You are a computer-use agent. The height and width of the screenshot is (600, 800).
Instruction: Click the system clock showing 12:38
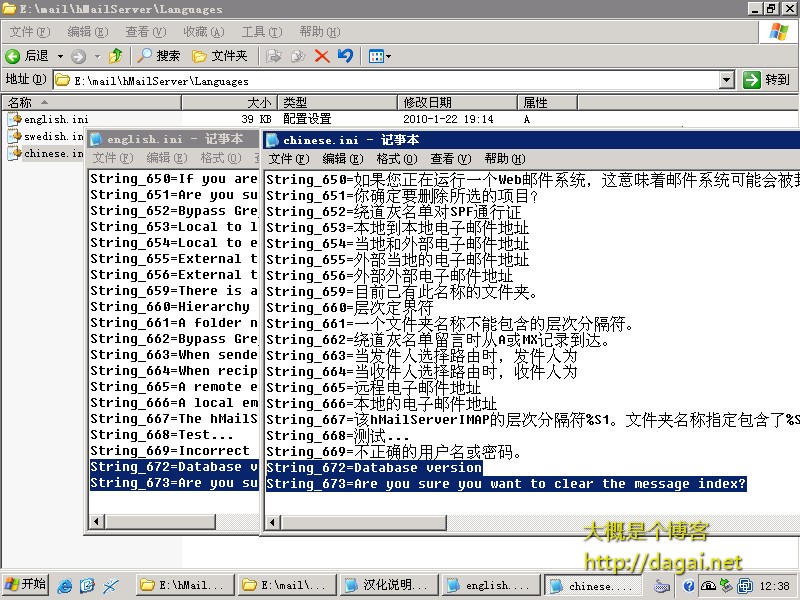774,586
